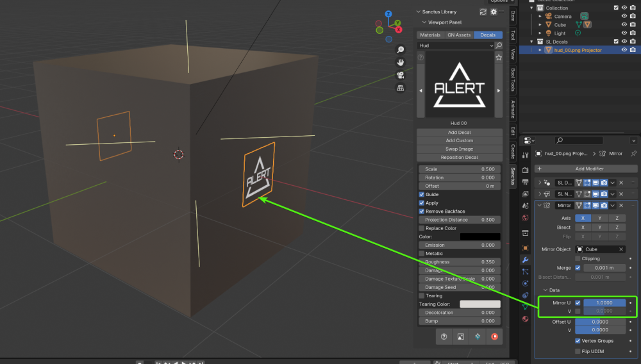Click the search magnifier next to Hud

[x=499, y=45]
